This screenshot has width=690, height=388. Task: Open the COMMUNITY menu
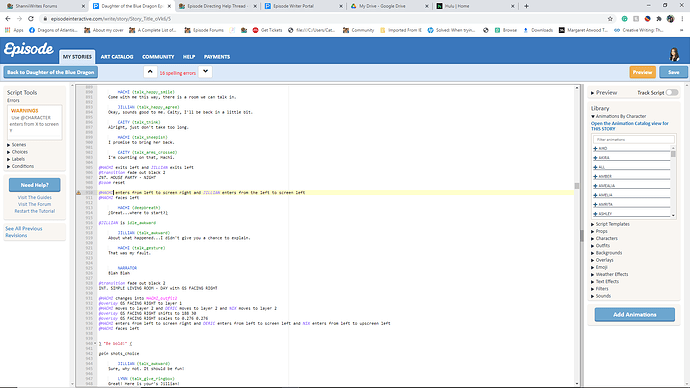tap(158, 57)
